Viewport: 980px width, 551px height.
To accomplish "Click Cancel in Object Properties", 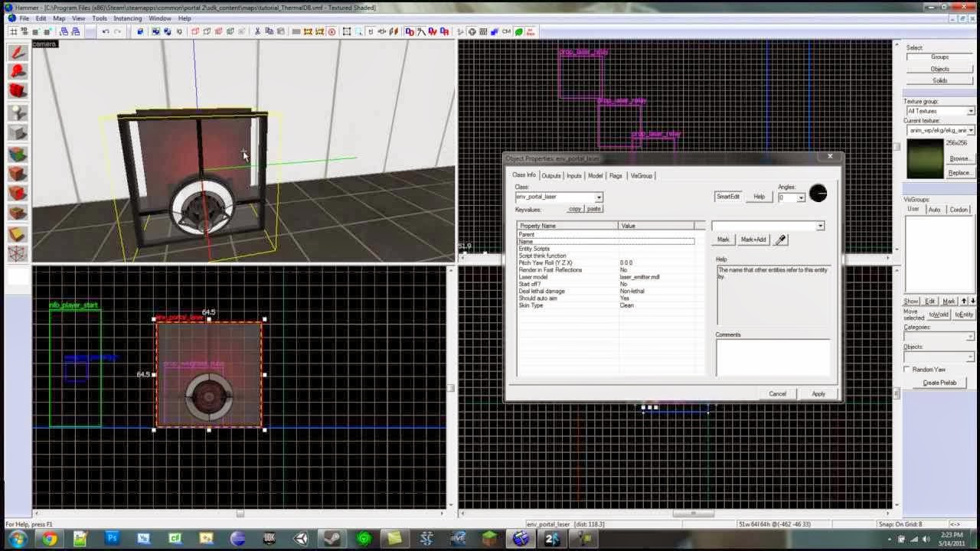I will (777, 393).
